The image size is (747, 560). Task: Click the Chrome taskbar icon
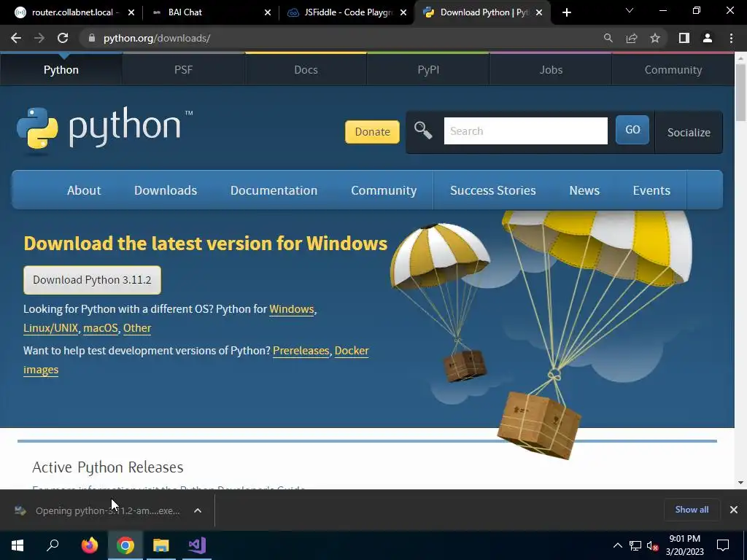(x=125, y=545)
